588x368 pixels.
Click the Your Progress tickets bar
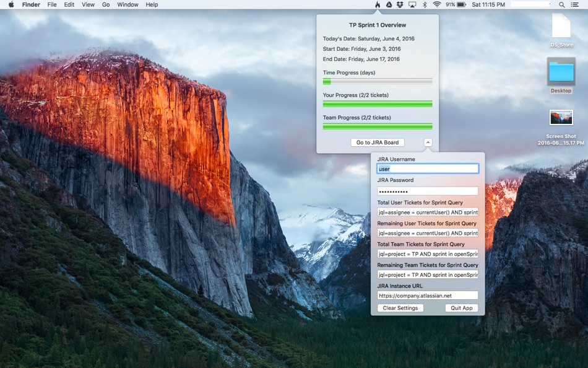pyautogui.click(x=378, y=104)
